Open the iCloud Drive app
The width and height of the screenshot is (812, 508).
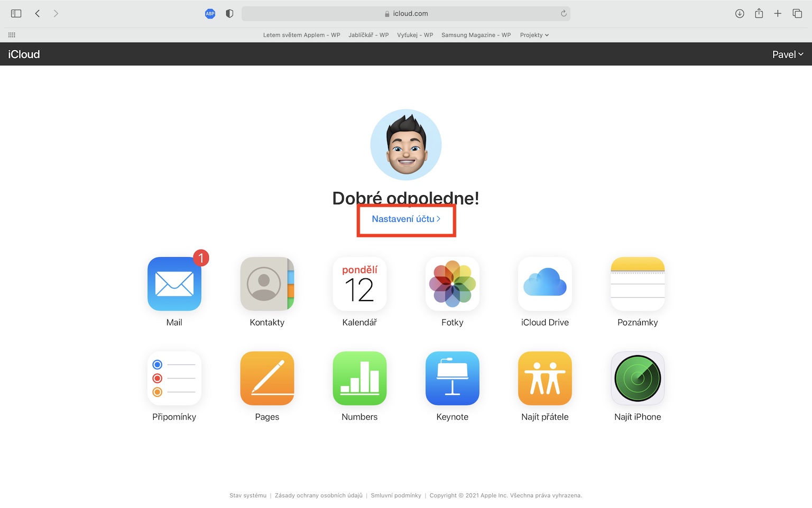coord(545,284)
